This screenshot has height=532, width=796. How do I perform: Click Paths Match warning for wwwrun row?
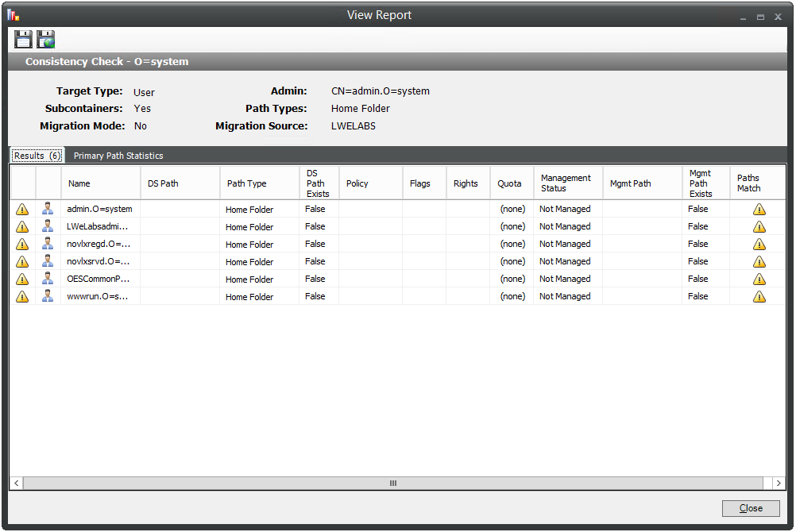coord(759,296)
